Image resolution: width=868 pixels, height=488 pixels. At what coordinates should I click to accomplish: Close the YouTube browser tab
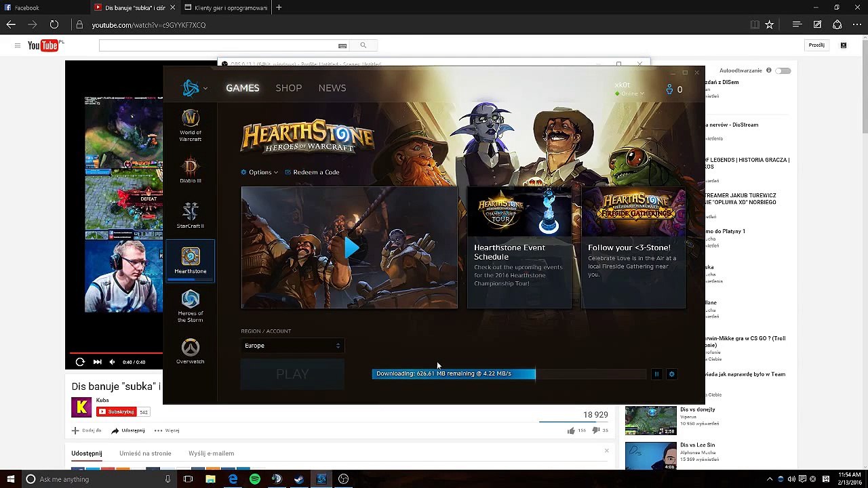pos(172,7)
